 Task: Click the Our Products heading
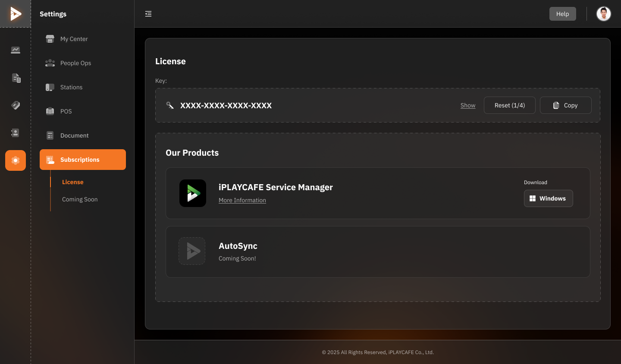192,153
